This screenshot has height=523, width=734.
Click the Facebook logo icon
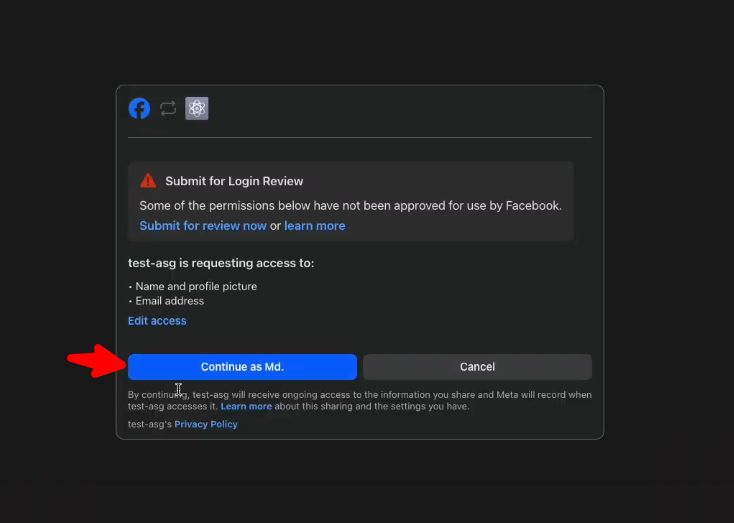pyautogui.click(x=139, y=109)
